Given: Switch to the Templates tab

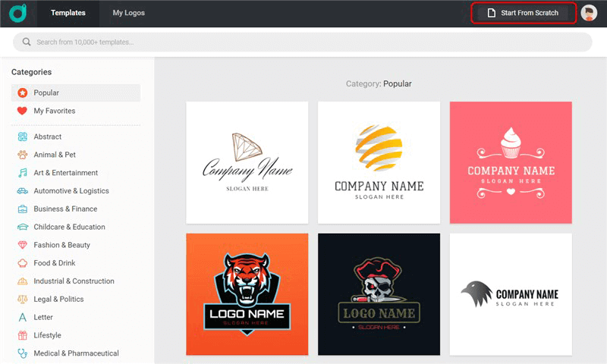Looking at the screenshot, I should pos(68,13).
